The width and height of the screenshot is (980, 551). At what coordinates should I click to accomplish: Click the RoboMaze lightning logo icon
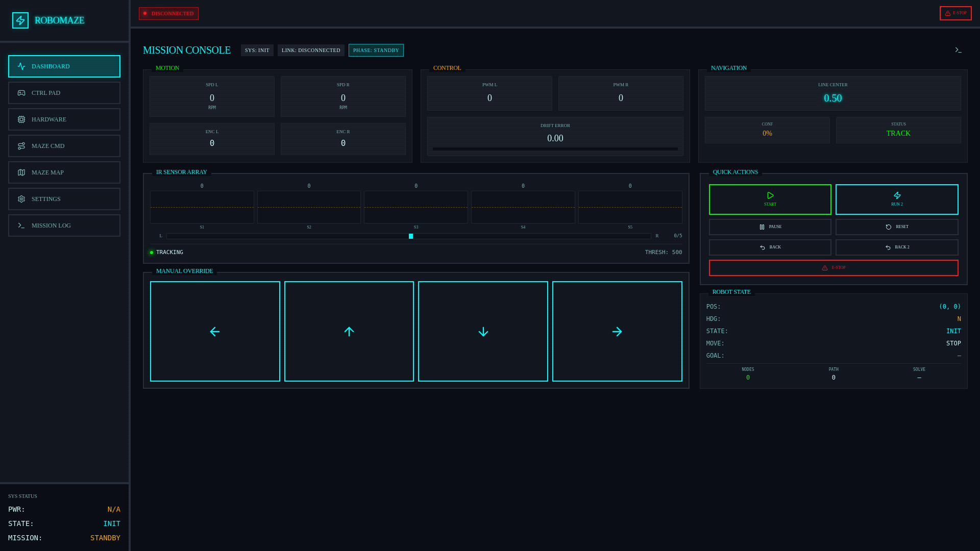click(x=20, y=20)
